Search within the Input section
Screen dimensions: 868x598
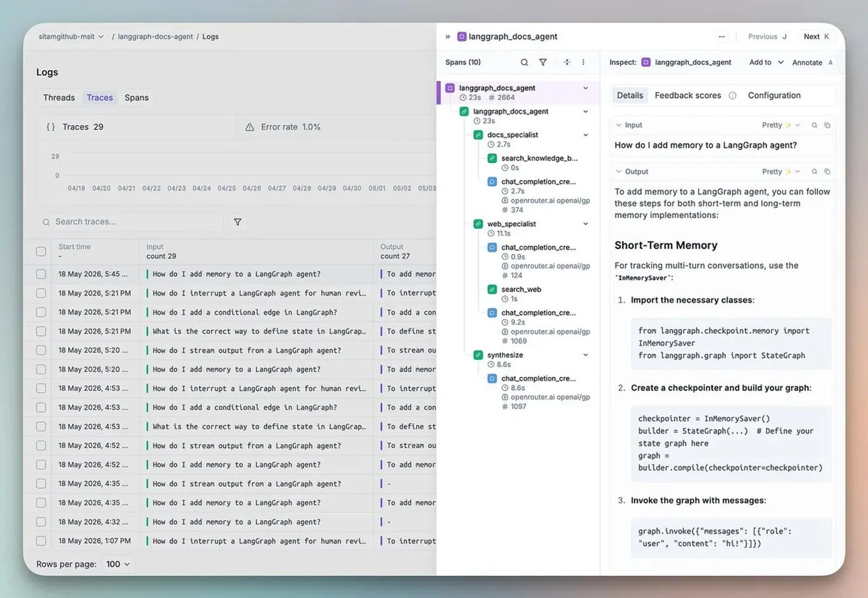point(814,125)
